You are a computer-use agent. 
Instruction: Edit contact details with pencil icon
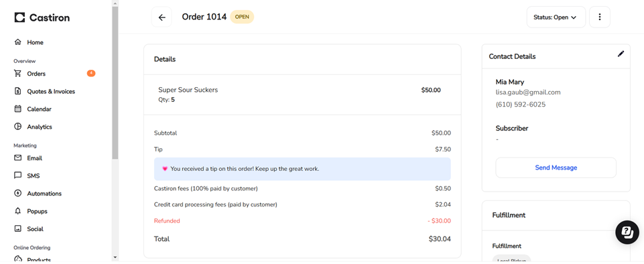coord(621,54)
